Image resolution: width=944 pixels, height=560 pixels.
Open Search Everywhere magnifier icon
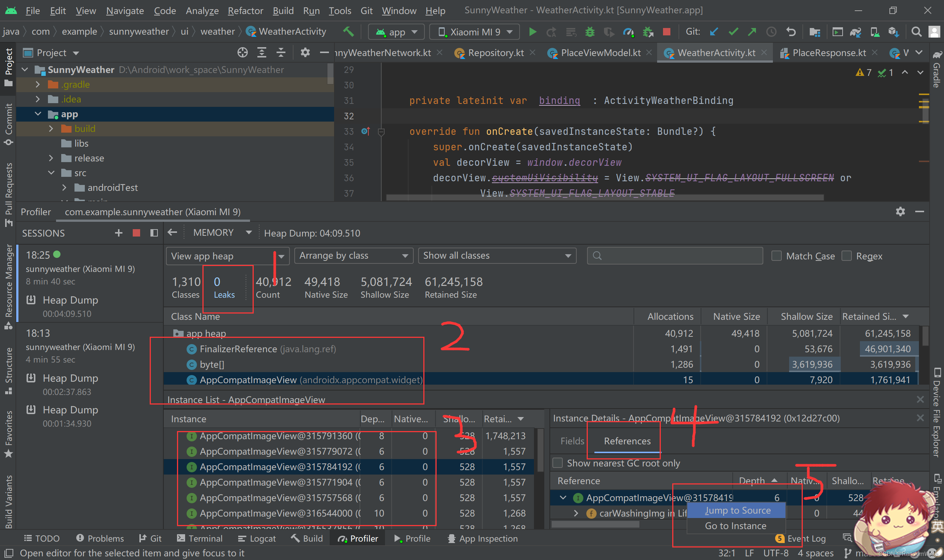(916, 32)
